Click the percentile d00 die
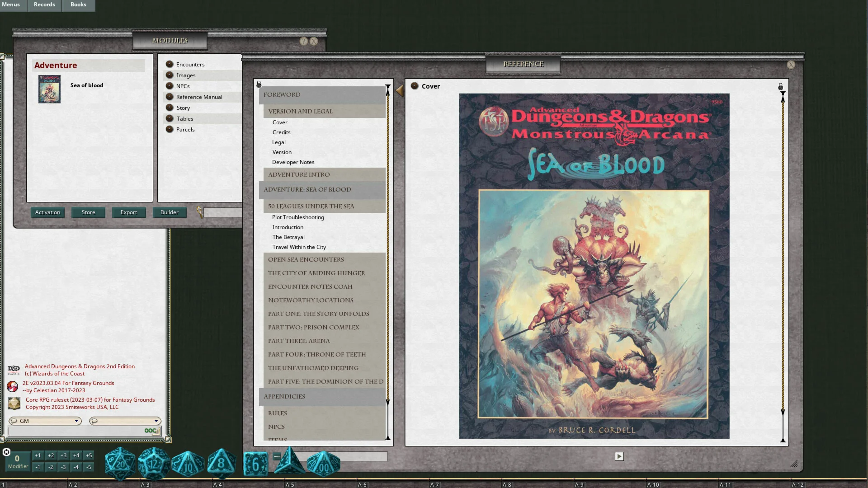868x488 pixels. pyautogui.click(x=324, y=464)
